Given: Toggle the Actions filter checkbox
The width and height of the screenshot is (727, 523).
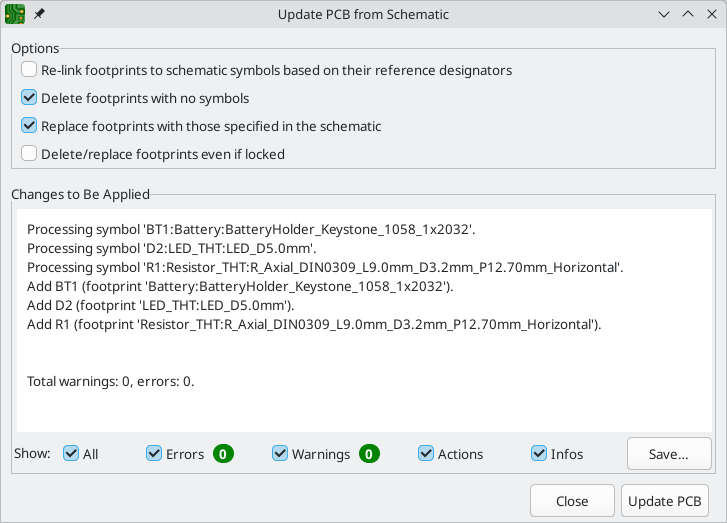Looking at the screenshot, I should [x=426, y=453].
